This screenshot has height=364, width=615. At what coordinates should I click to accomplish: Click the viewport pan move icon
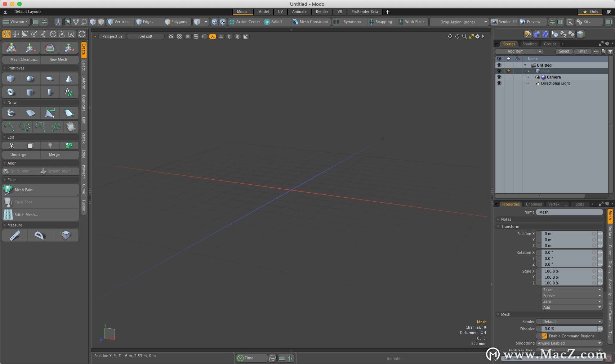[x=450, y=36]
